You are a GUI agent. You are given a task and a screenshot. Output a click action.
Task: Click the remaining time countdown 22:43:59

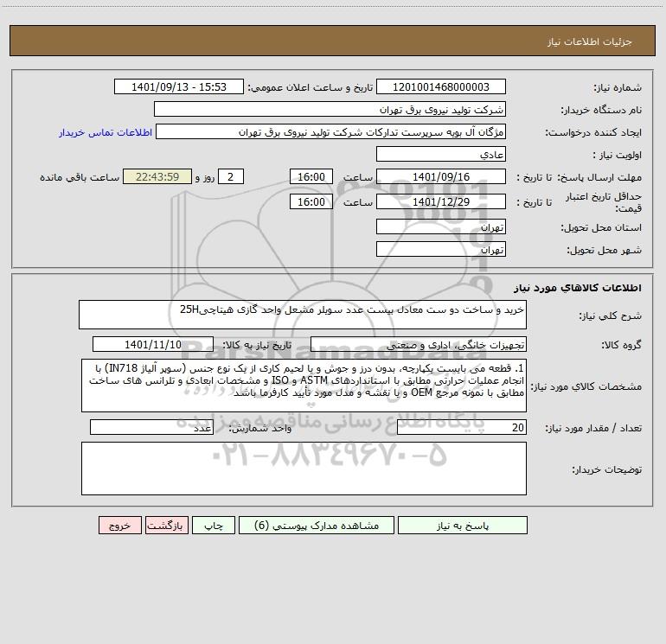tap(157, 176)
